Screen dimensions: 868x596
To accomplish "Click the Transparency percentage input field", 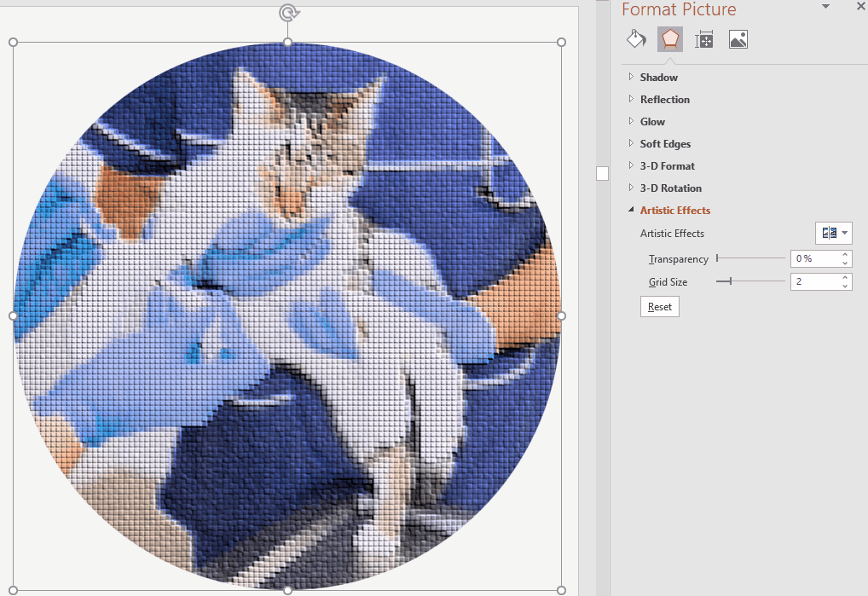I will (x=813, y=258).
